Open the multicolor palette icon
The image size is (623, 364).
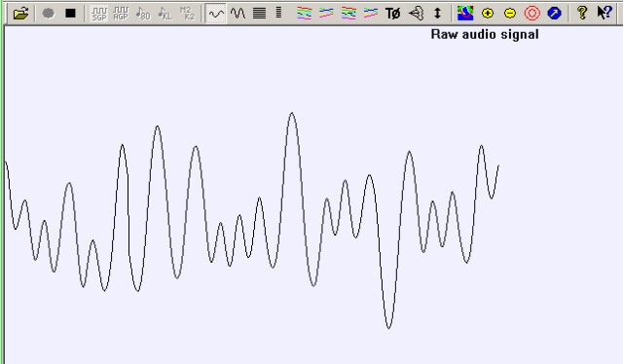pyautogui.click(x=465, y=14)
